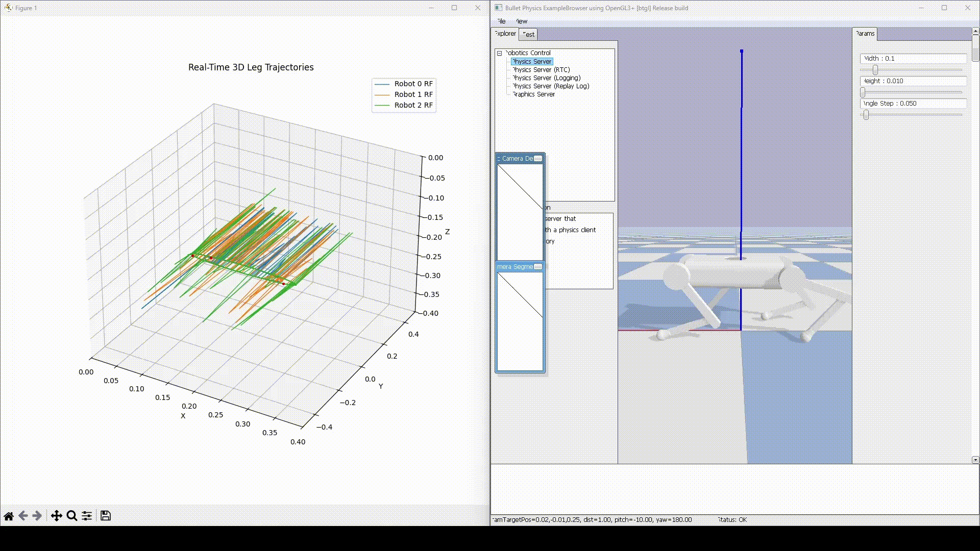The image size is (980, 551).
Task: Open the File menu in Bullet ExampleBrowser
Action: point(500,21)
